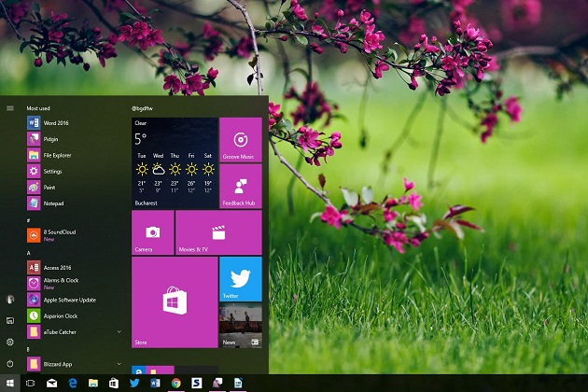
Task: Open the Movies & TV tile
Action: (x=218, y=231)
